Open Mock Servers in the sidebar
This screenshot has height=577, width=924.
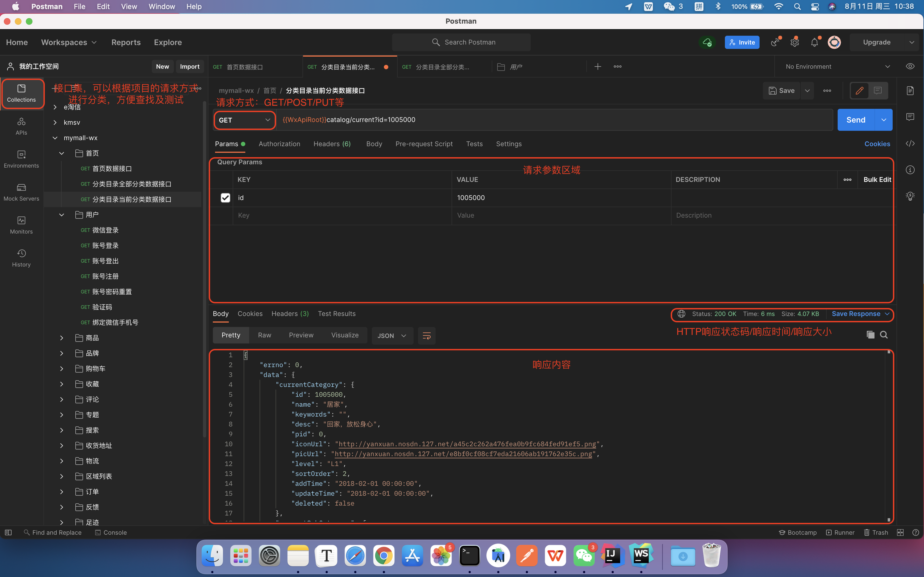[21, 192]
